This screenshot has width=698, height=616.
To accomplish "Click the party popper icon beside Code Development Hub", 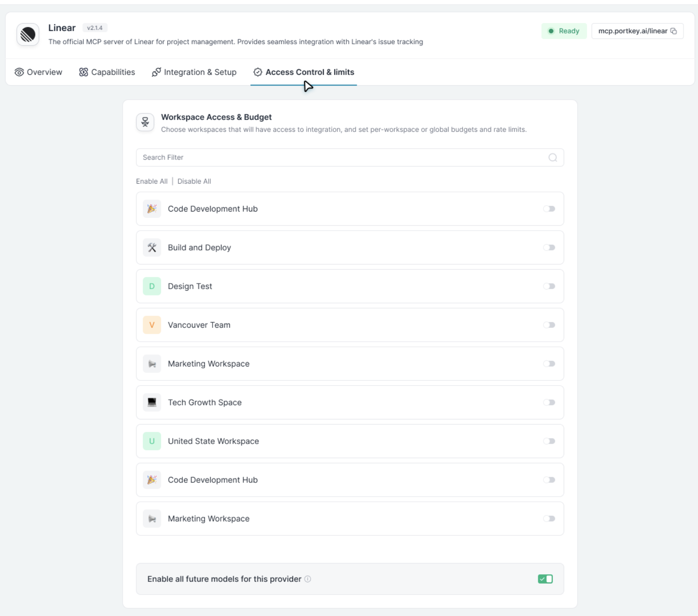I will [x=152, y=209].
